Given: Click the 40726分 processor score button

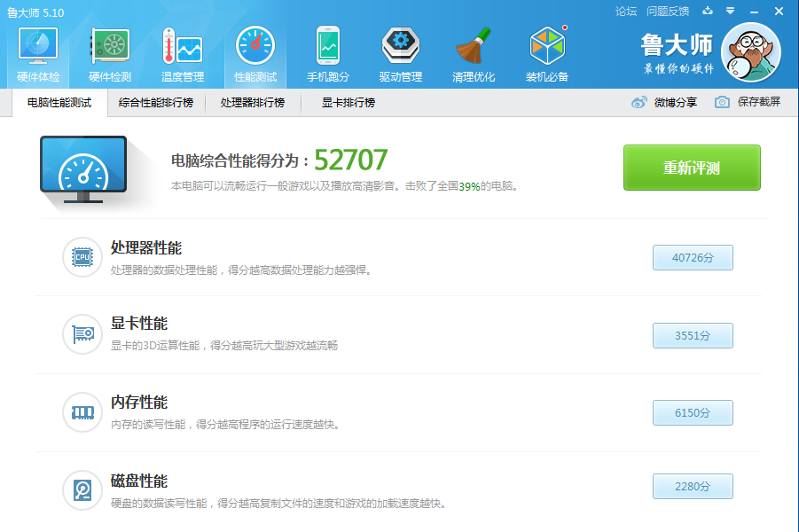Looking at the screenshot, I should tap(693, 257).
